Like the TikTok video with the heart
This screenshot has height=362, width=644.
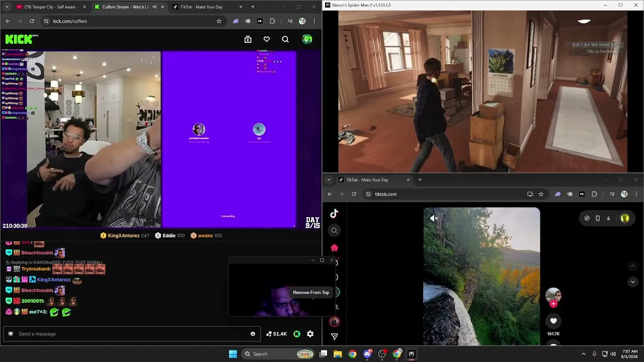click(x=553, y=321)
